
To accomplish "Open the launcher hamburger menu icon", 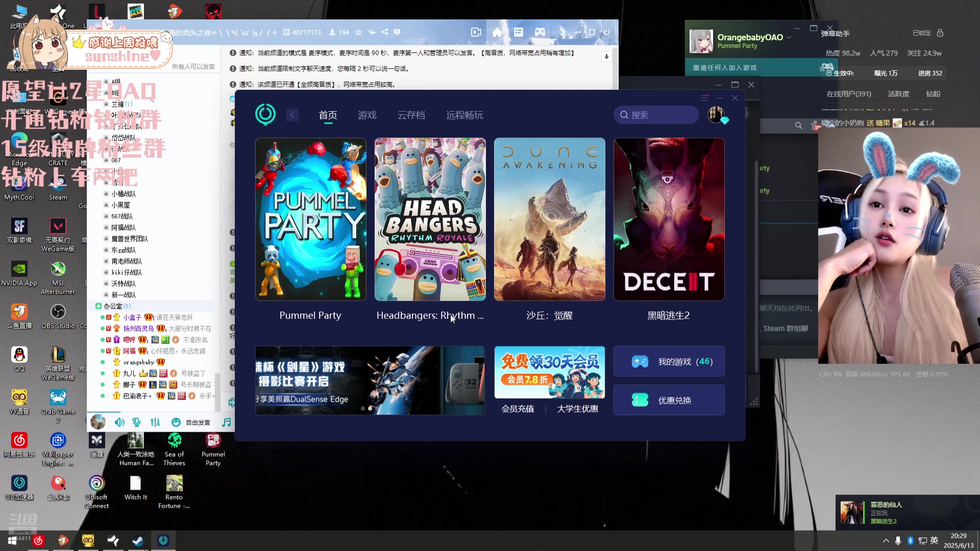I will click(x=704, y=98).
